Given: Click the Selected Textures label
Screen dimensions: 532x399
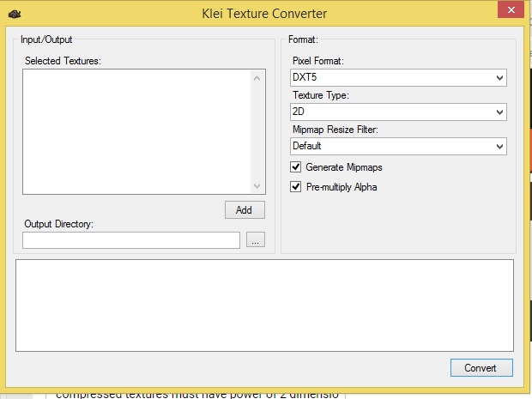Looking at the screenshot, I should point(63,61).
